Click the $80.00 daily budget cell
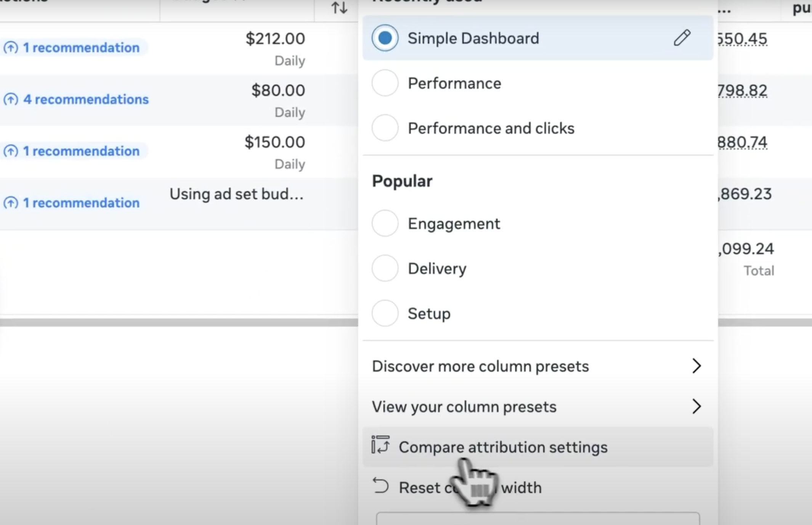812x525 pixels. [278, 91]
